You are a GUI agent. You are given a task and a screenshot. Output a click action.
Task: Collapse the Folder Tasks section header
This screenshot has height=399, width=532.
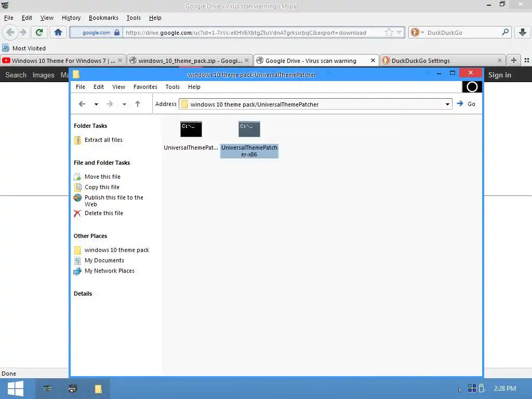pyautogui.click(x=90, y=126)
